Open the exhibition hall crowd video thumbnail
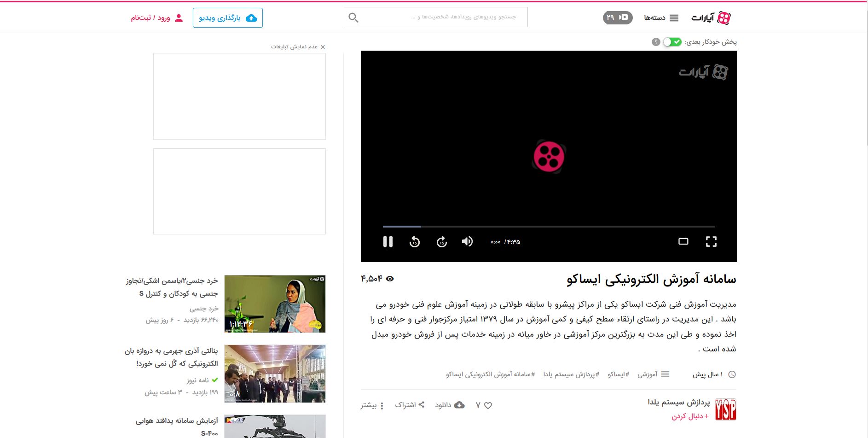The height and width of the screenshot is (438, 868). (x=275, y=374)
